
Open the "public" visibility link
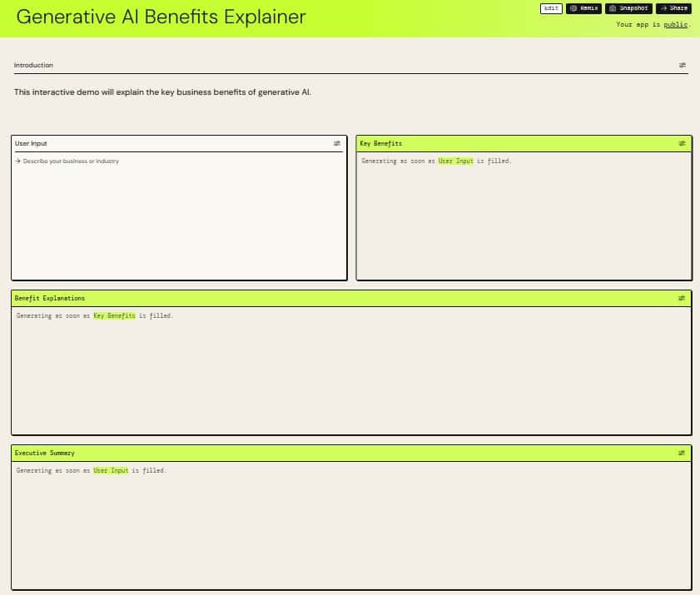(x=675, y=24)
